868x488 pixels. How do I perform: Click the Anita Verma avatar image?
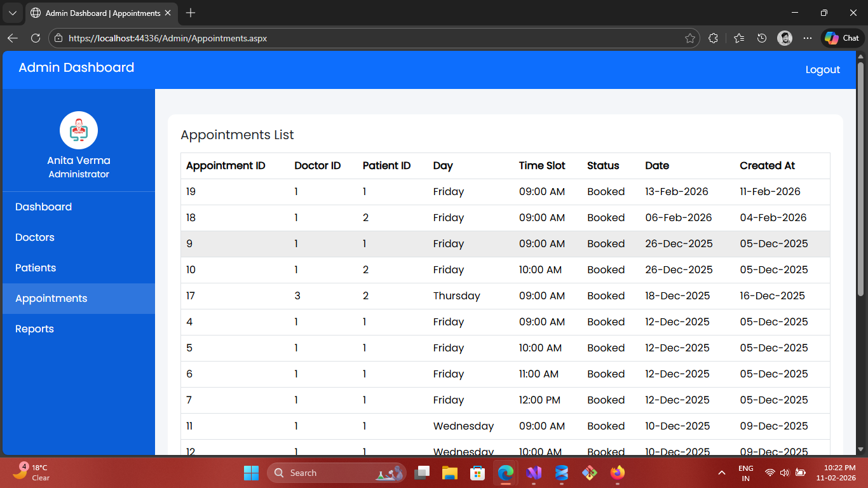coord(79,130)
